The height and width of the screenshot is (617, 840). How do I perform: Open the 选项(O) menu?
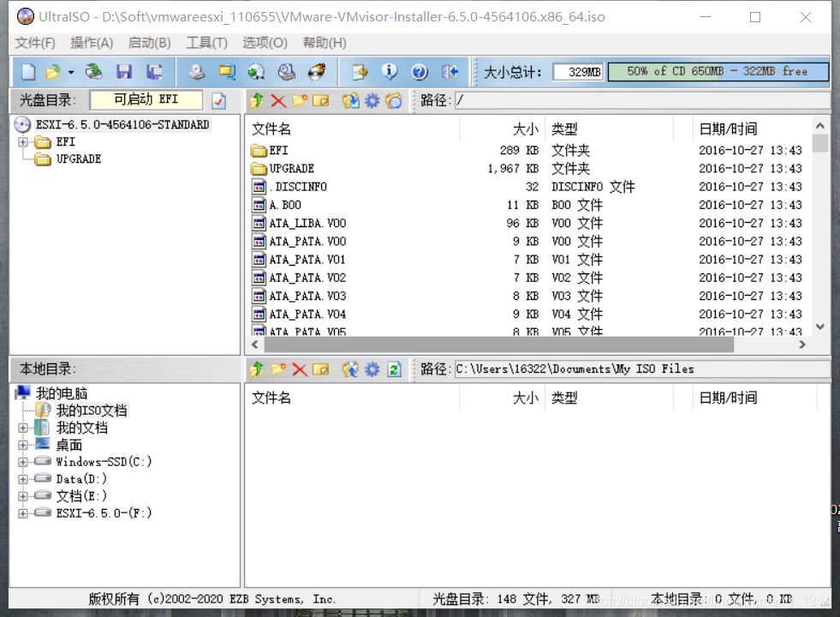pos(265,43)
